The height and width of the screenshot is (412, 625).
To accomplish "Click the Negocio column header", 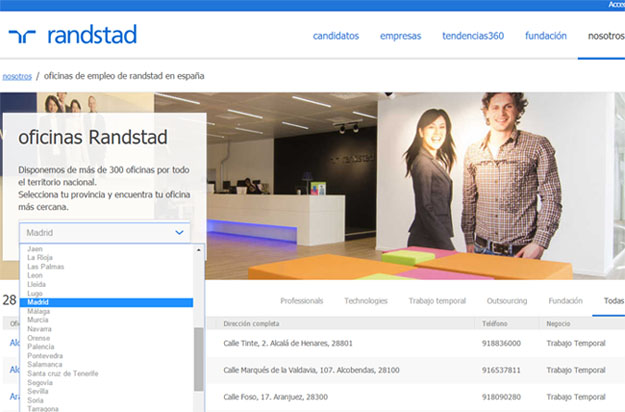I will (x=558, y=324).
